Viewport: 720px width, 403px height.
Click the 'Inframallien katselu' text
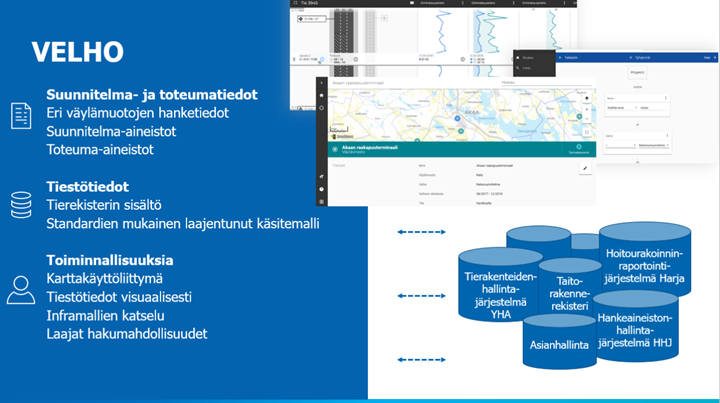click(105, 315)
